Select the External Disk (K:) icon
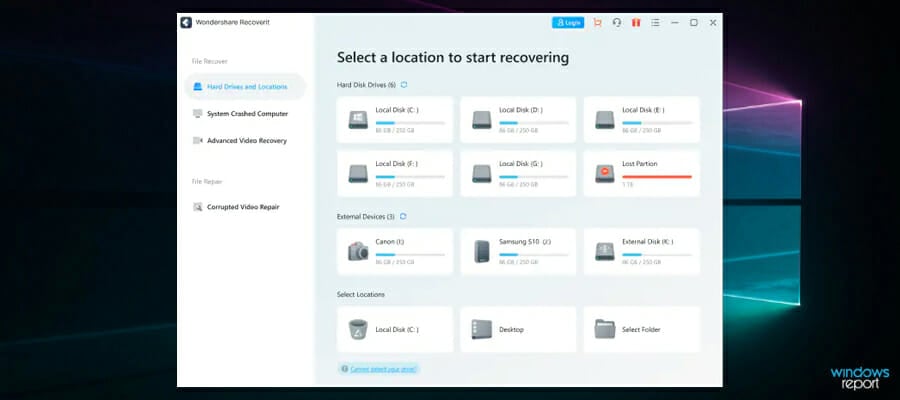 coord(605,251)
